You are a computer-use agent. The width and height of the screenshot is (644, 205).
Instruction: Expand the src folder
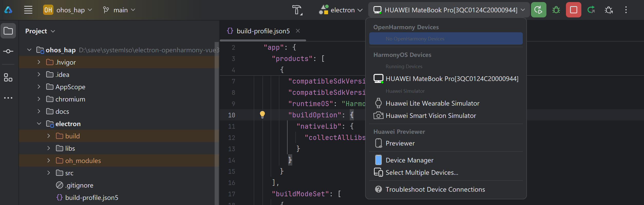49,173
